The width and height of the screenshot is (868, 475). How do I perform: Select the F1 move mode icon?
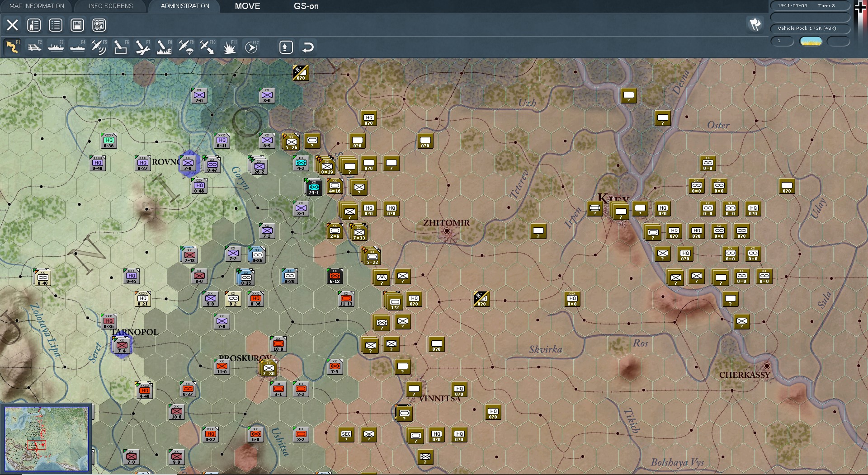pyautogui.click(x=13, y=47)
